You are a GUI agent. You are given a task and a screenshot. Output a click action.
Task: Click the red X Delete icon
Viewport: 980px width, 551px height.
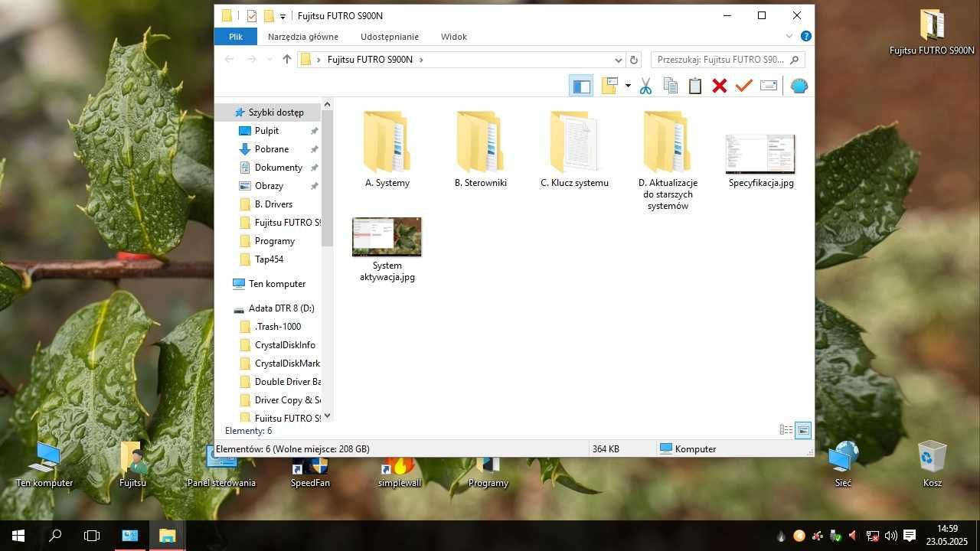(719, 86)
